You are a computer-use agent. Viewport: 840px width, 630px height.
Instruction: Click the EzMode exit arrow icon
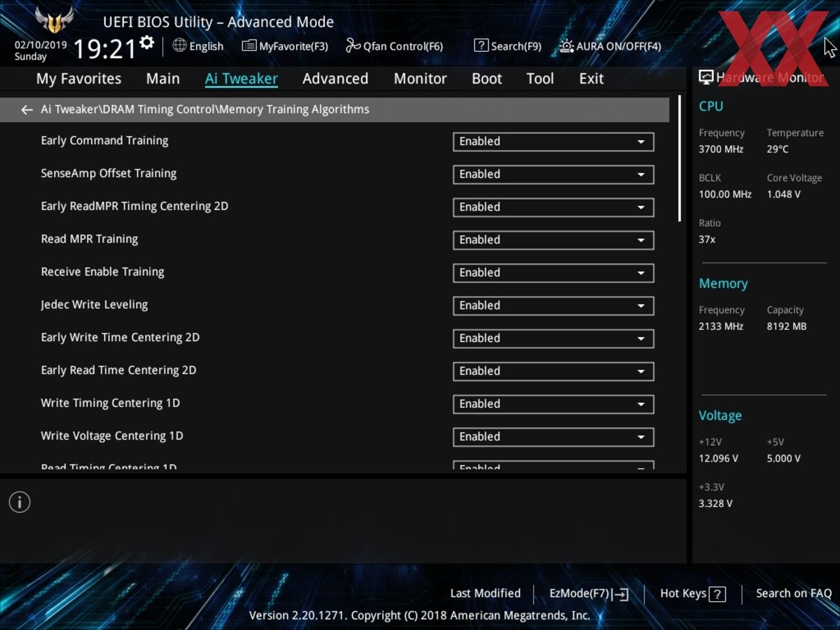[621, 594]
